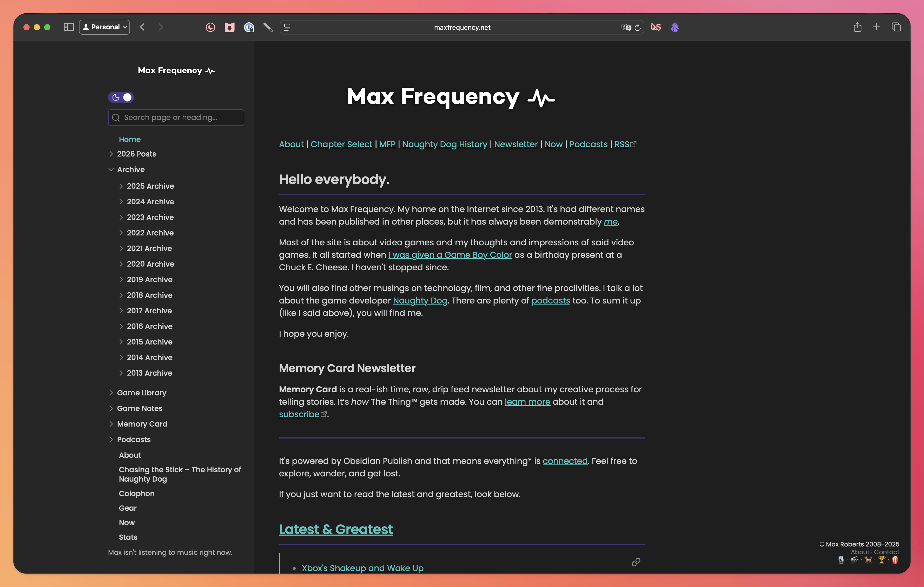Click the Search page or heading field
Image resolution: width=924 pixels, height=587 pixels.
coord(176,117)
